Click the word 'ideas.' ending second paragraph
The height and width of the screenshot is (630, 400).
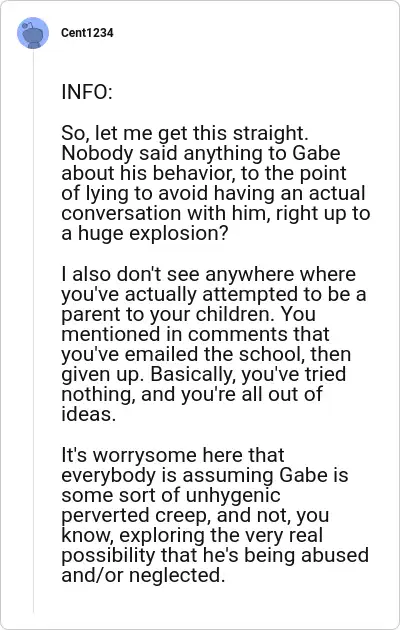click(89, 414)
